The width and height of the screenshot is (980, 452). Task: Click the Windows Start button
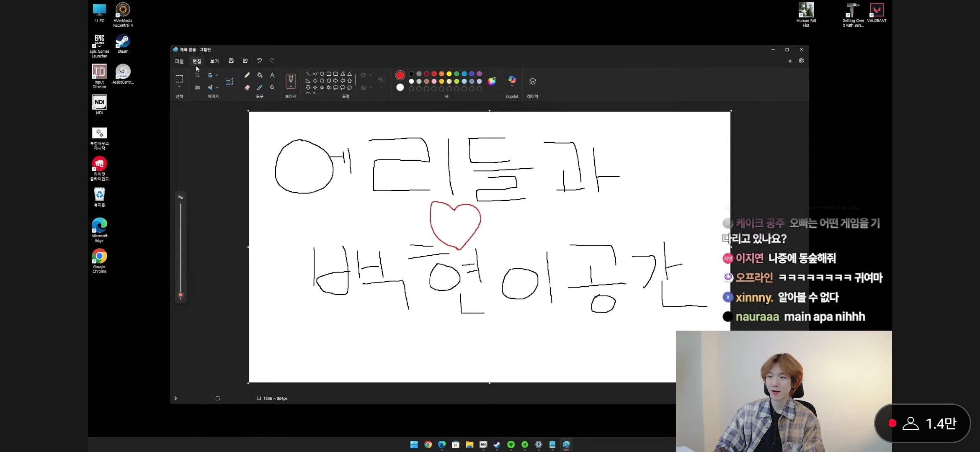pos(414,444)
